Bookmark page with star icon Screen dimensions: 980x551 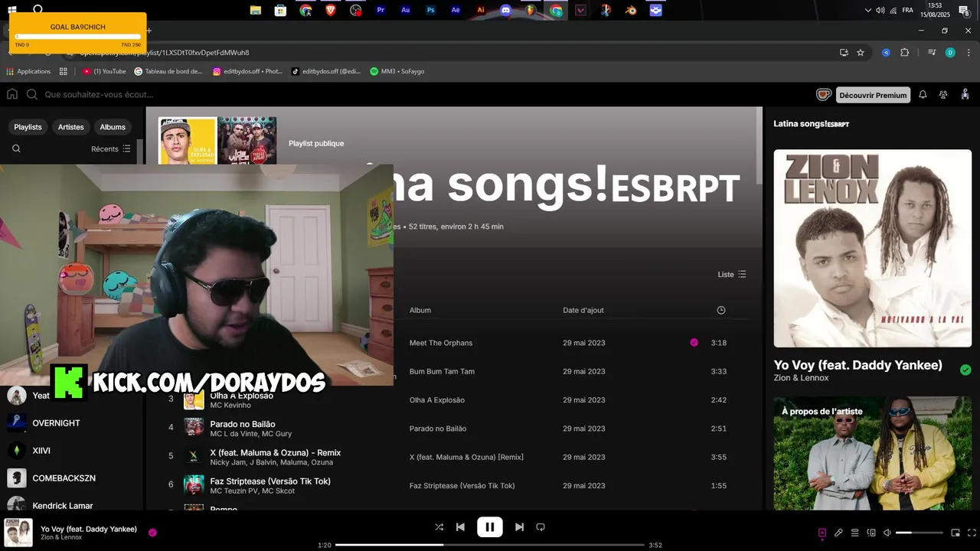(861, 52)
